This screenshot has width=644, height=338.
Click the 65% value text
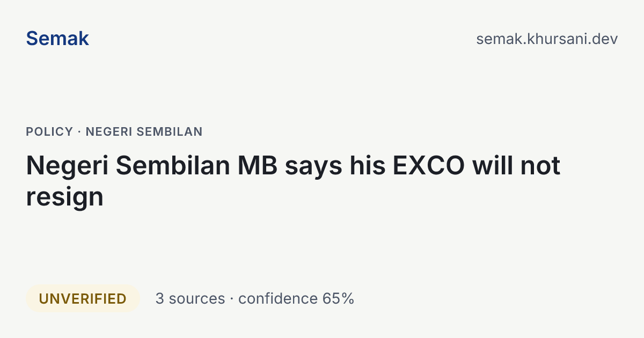tap(338, 298)
